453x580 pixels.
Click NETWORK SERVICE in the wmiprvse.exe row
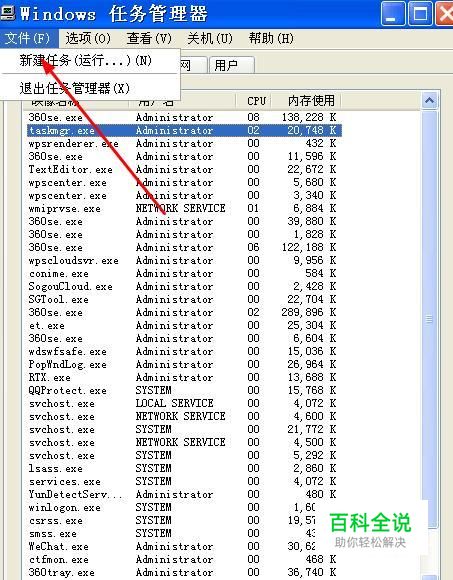(180, 209)
